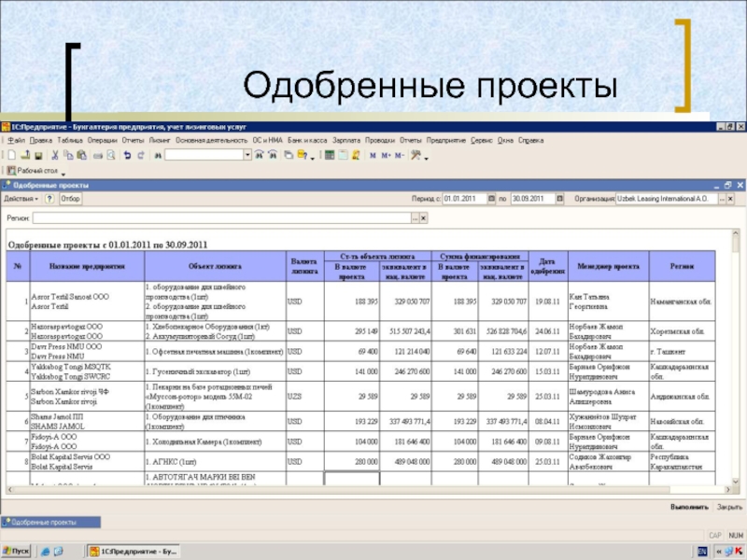This screenshot has width=747, height=560.
Task: Click the binoculars Find icon left of search box
Action: pos(158,155)
